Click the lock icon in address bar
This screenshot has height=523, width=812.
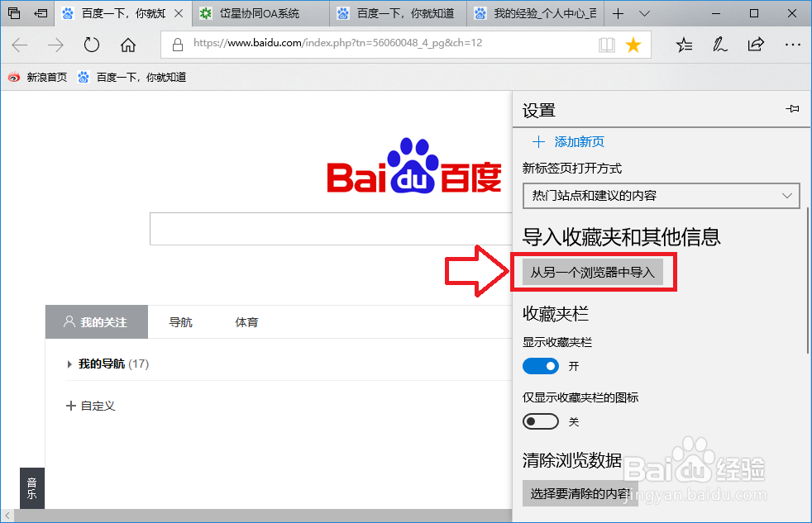click(178, 45)
